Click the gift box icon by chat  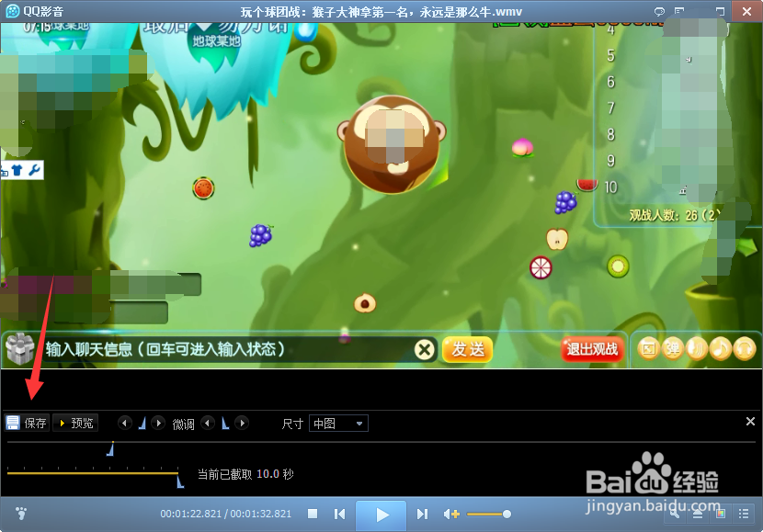tap(19, 349)
